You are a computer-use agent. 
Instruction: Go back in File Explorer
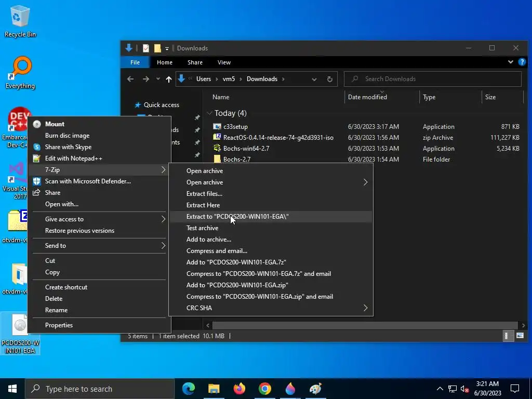(130, 79)
